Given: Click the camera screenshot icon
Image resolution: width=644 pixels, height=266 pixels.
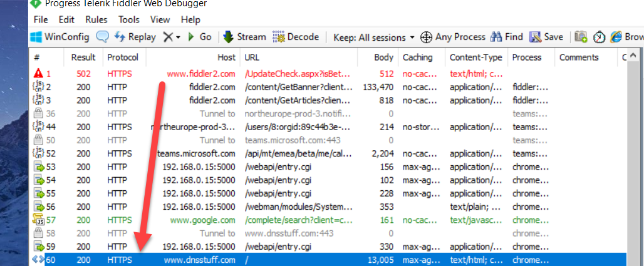Looking at the screenshot, I should click(581, 37).
